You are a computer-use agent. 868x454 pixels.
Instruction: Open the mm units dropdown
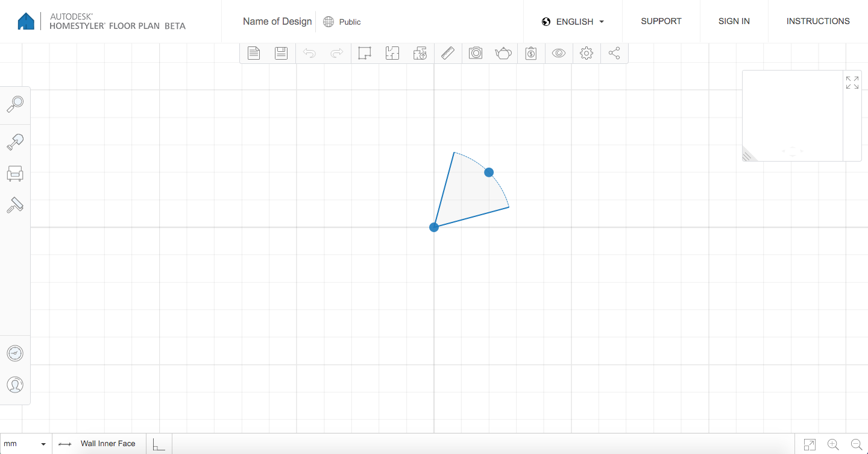[x=25, y=444]
